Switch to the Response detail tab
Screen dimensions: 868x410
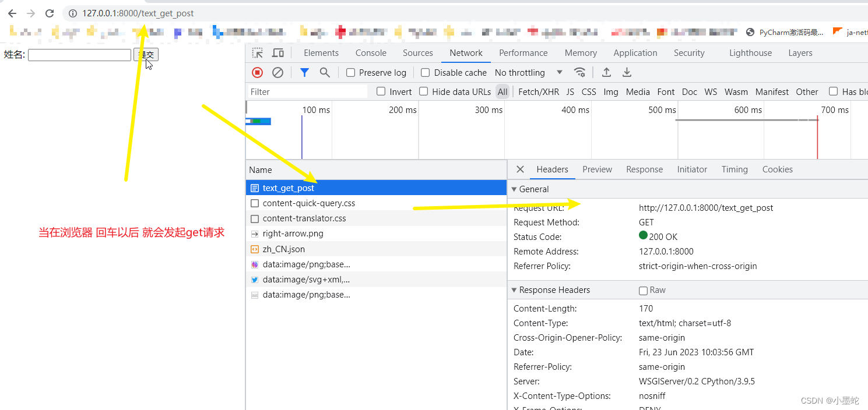644,169
